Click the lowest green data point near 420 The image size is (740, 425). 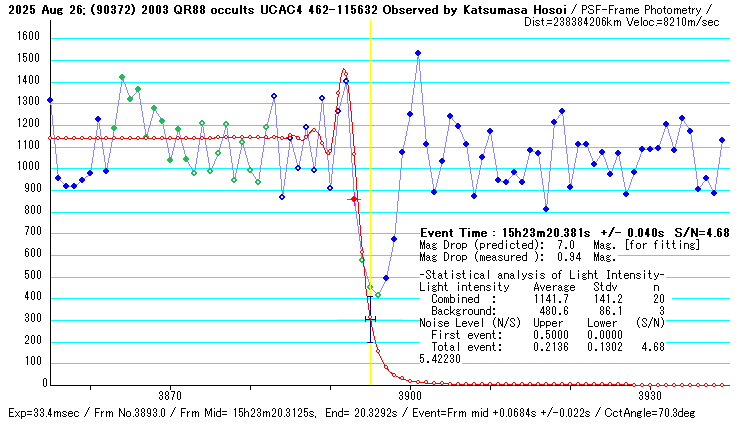coord(378,295)
